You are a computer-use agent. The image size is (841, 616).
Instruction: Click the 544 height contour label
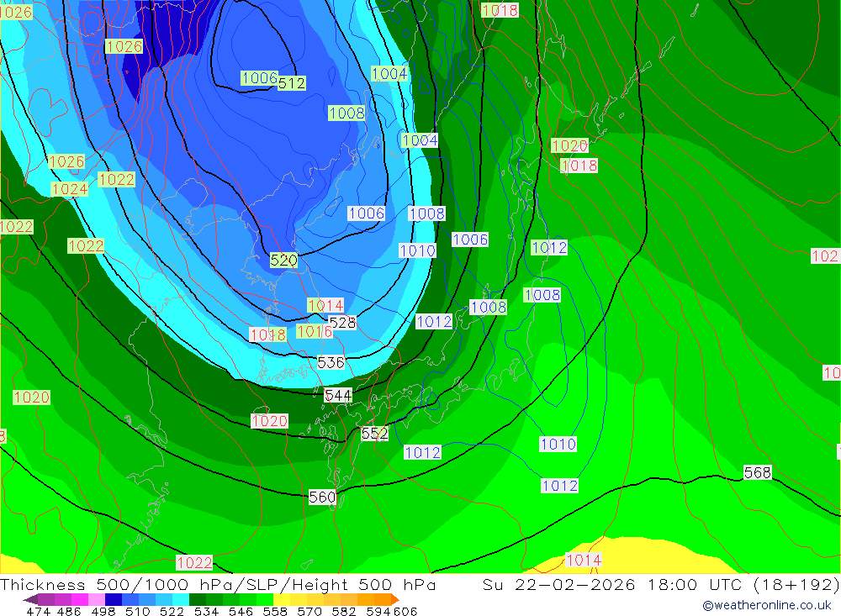click(338, 395)
